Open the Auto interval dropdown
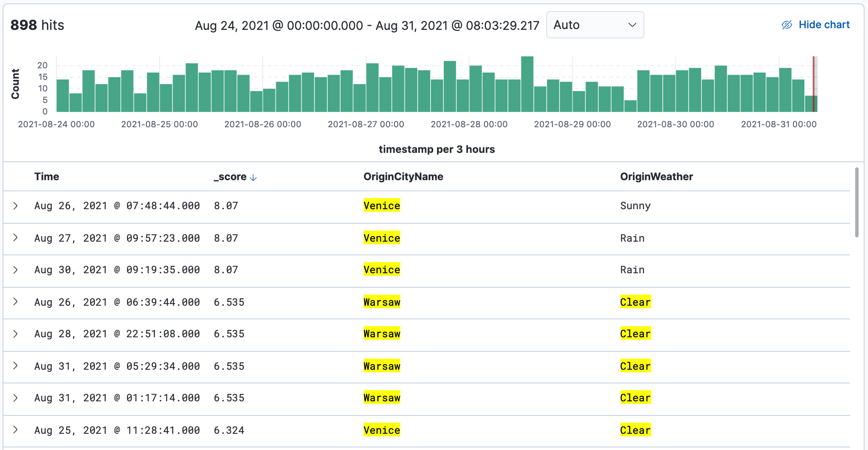The width and height of the screenshot is (868, 450). coord(594,25)
